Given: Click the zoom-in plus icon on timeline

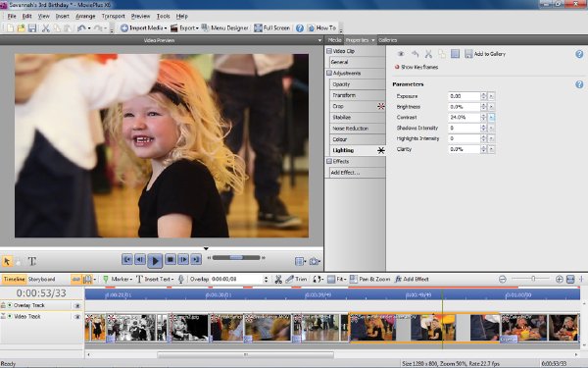Looking at the screenshot, I should coord(560,279).
